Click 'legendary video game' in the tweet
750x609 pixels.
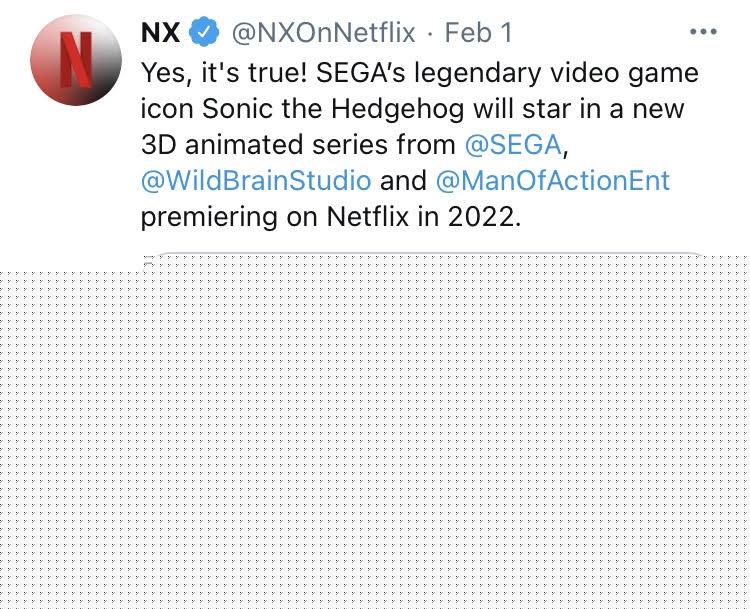point(557,73)
